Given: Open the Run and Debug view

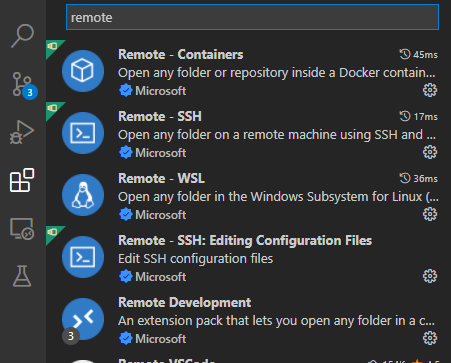Looking at the screenshot, I should pyautogui.click(x=22, y=132).
